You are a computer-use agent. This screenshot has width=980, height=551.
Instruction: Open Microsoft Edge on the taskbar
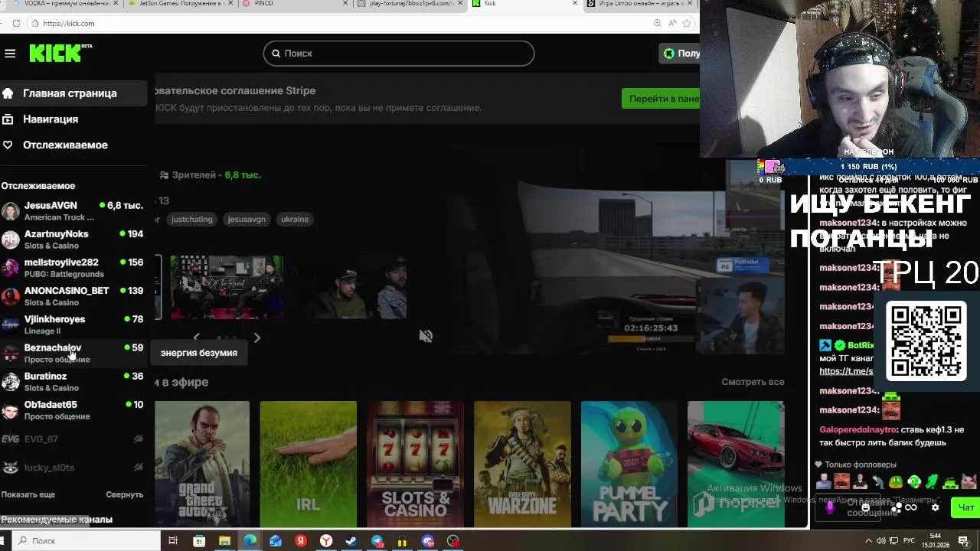tap(250, 541)
